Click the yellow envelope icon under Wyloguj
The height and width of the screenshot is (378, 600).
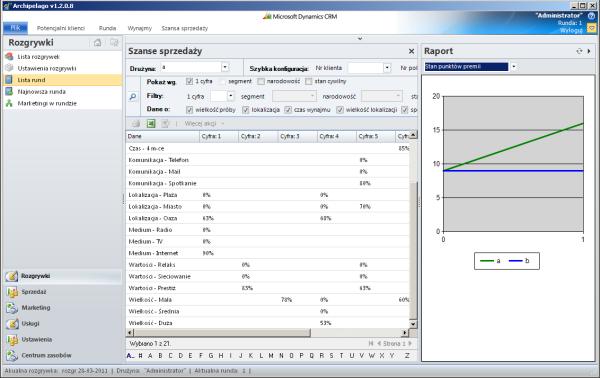tap(592, 29)
